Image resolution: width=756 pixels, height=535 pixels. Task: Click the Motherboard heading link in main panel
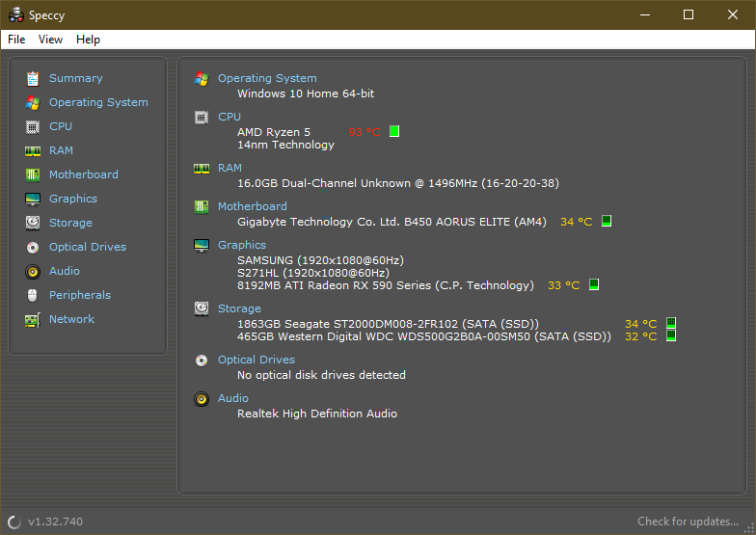(253, 206)
